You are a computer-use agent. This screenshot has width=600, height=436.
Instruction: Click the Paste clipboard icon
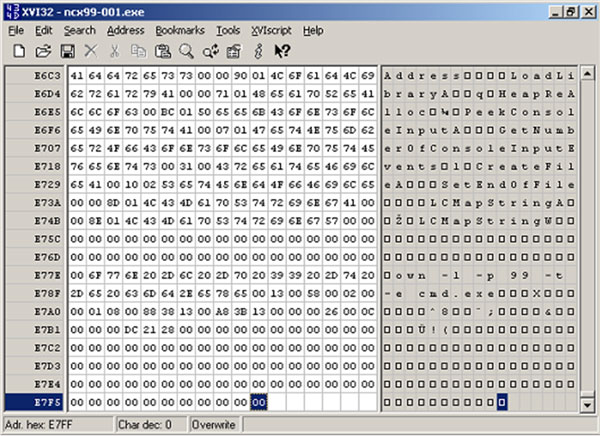click(162, 50)
